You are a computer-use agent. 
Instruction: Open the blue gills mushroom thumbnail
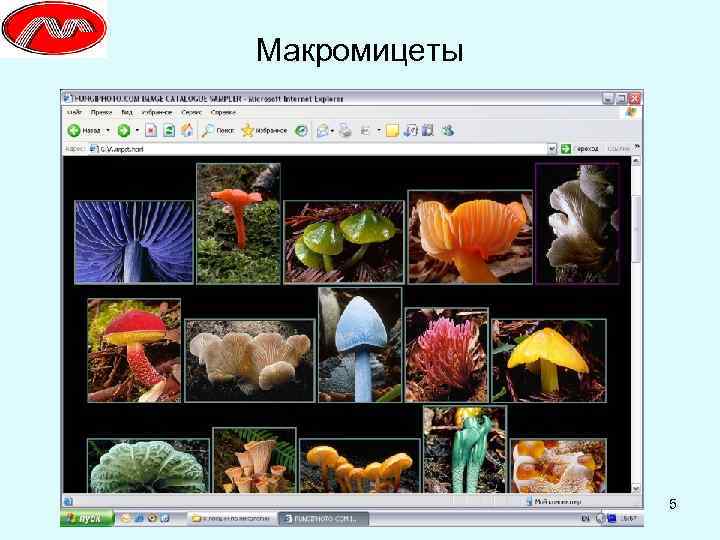[134, 242]
